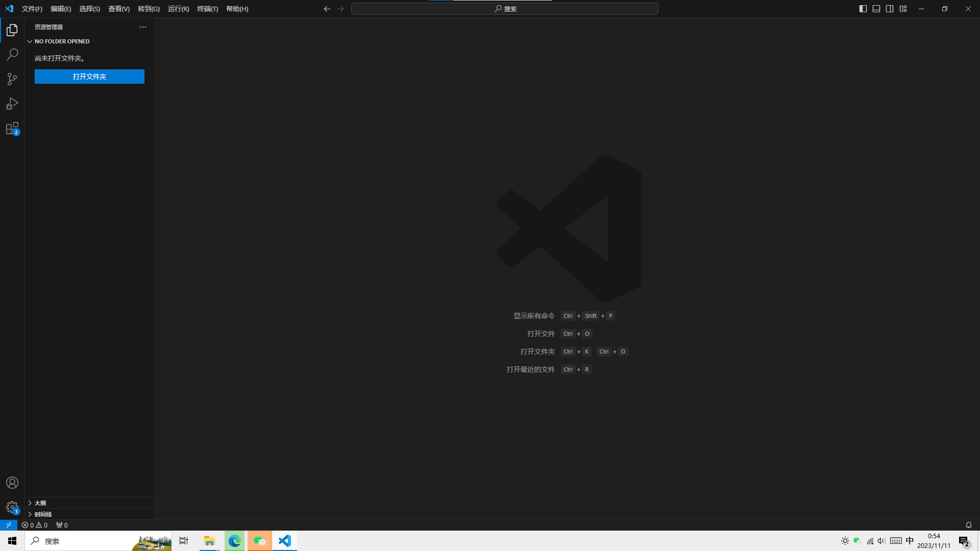The image size is (980, 551).
Task: Open the 运行(R) menu
Action: pos(178,9)
